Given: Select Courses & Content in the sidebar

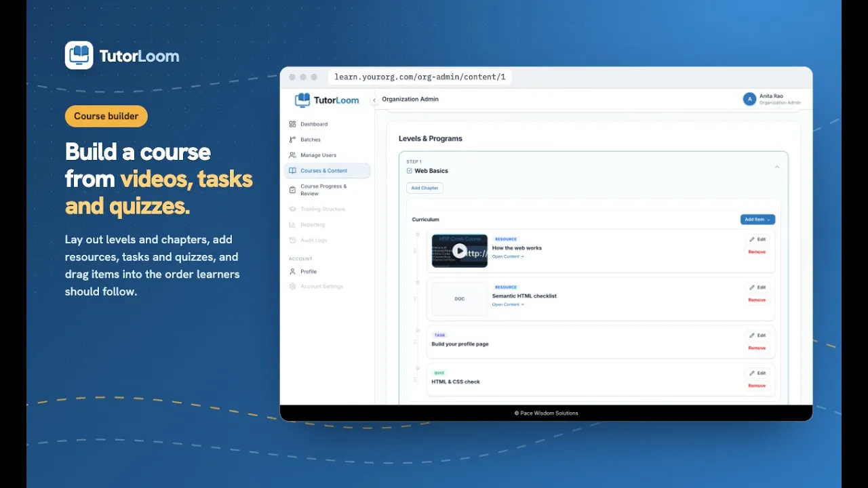Looking at the screenshot, I should 327,171.
